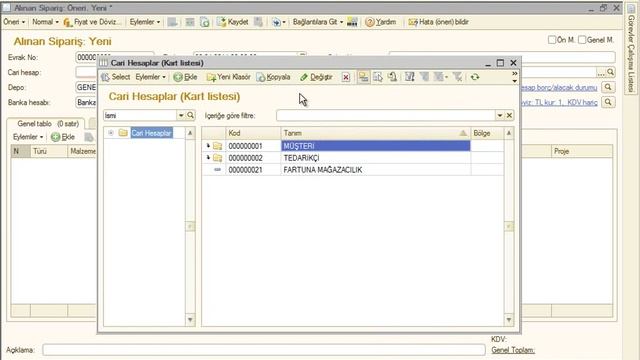
Task: Open the Öneri menu in main toolbar
Action: tap(14, 22)
